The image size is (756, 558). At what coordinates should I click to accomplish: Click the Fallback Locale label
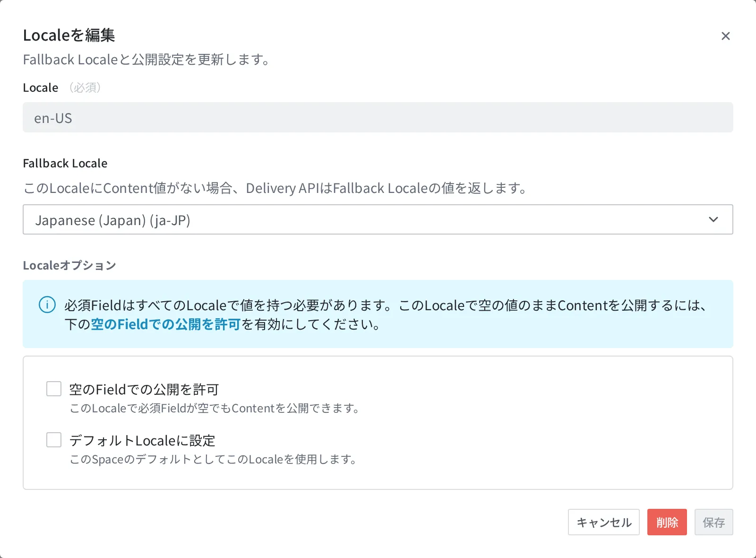(x=65, y=163)
